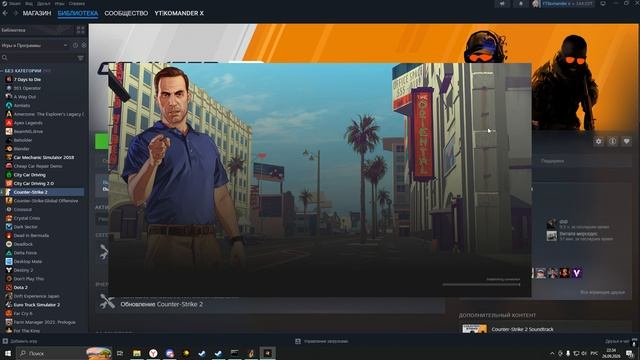The width and height of the screenshot is (640, 360).
Task: Open Все играющие друзья link
Action: pyautogui.click(x=602, y=292)
